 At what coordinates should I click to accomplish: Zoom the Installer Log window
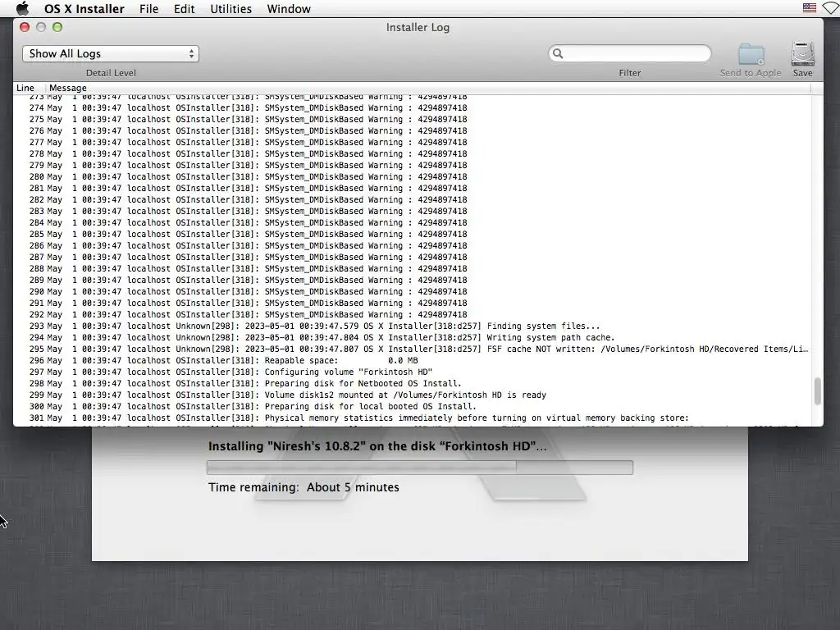[57, 27]
